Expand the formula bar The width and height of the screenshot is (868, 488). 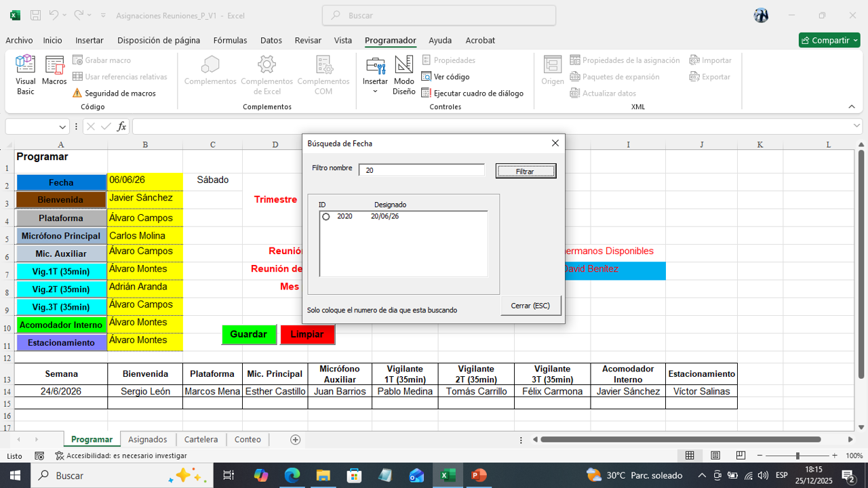pyautogui.click(x=856, y=126)
